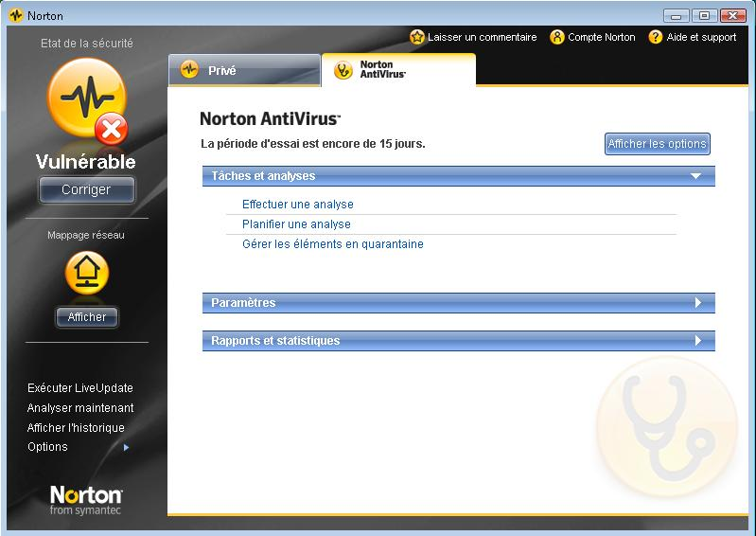The height and width of the screenshot is (536, 756).
Task: Select the Norton AntiVirus tab
Action: tap(397, 70)
